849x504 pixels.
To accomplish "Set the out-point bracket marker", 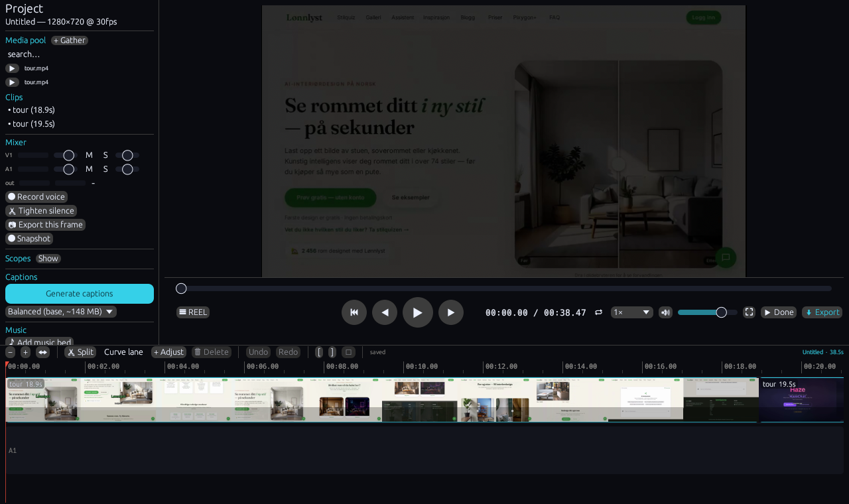I will coord(332,352).
